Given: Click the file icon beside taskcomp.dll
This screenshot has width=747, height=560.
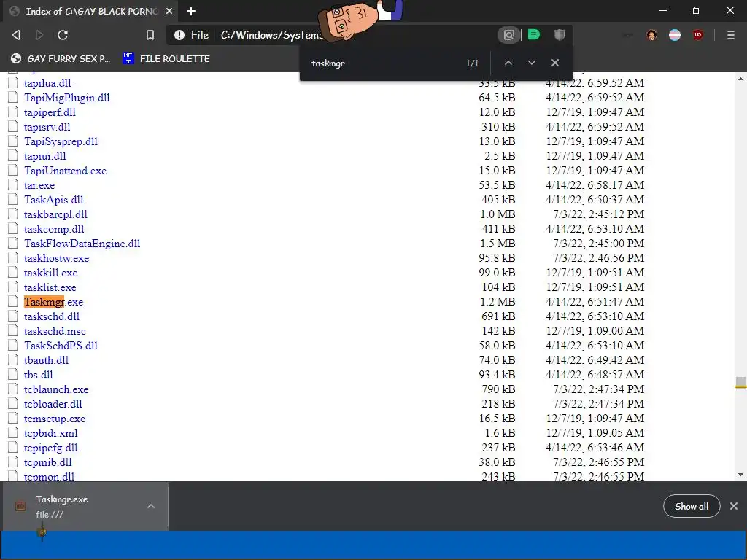Looking at the screenshot, I should pyautogui.click(x=13, y=228).
